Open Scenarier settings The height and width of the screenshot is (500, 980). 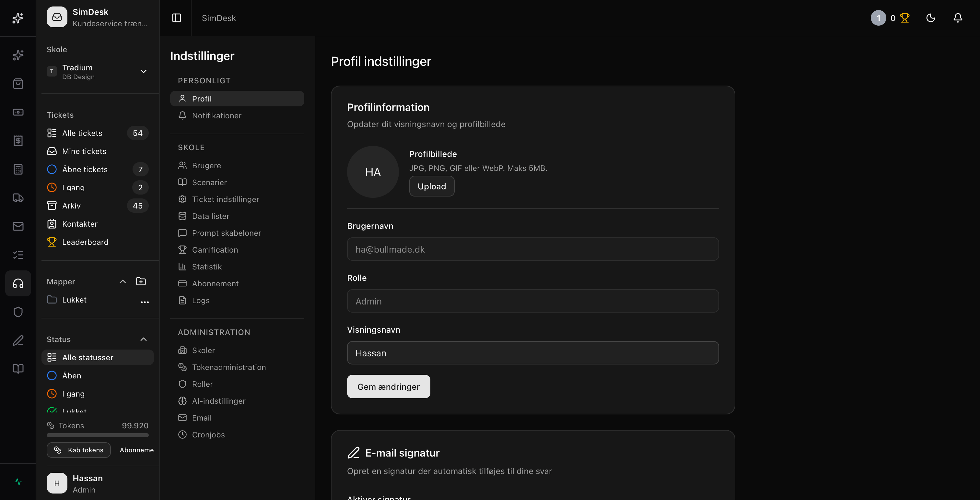coord(237,182)
